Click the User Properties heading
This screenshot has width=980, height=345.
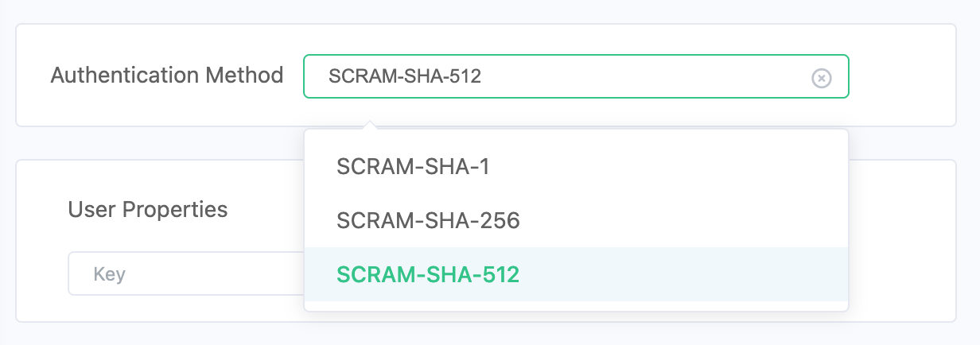click(148, 209)
